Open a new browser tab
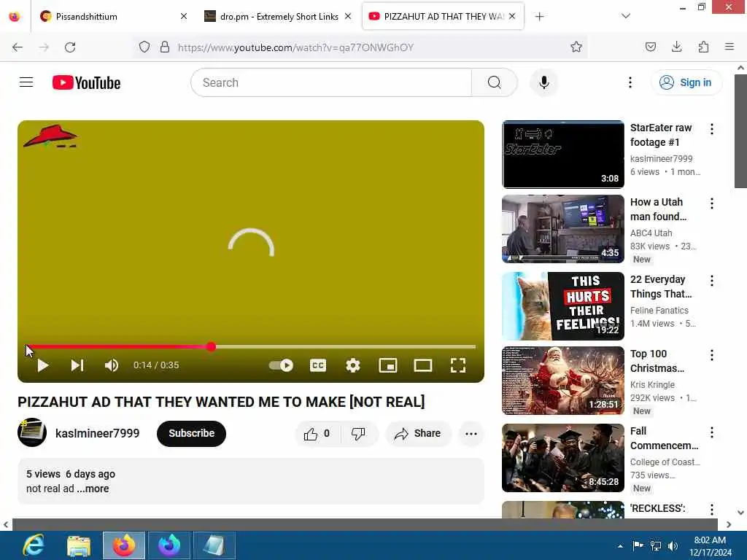Image resolution: width=747 pixels, height=560 pixels. [539, 16]
